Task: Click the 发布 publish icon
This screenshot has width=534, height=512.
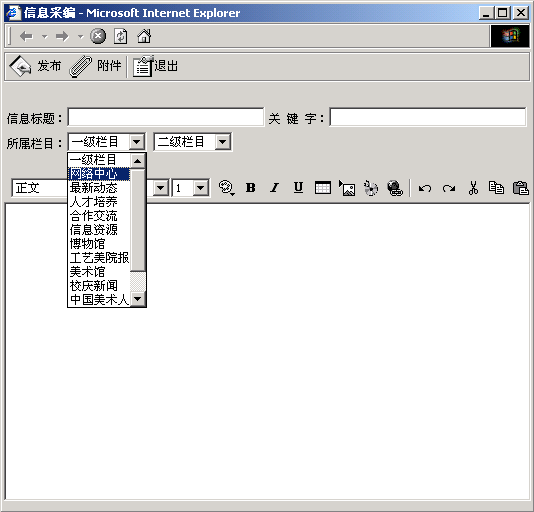Action: coord(20,66)
